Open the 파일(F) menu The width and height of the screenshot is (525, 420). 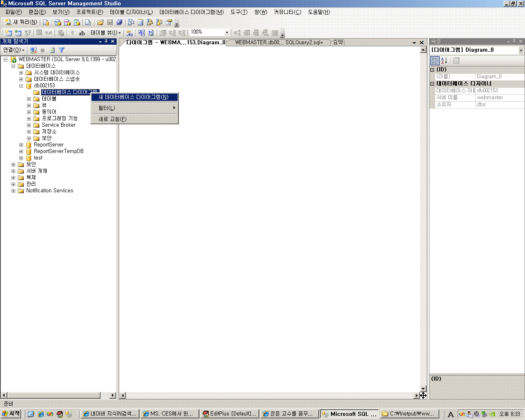(14, 12)
